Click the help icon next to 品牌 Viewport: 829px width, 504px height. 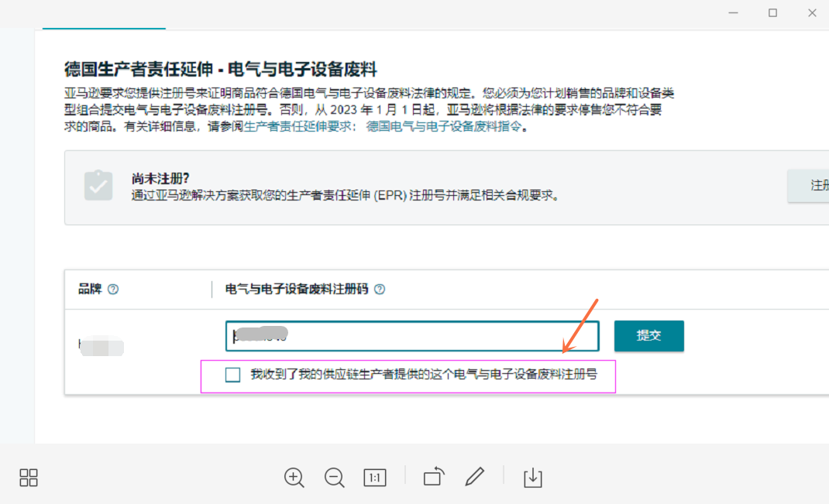pyautogui.click(x=112, y=288)
